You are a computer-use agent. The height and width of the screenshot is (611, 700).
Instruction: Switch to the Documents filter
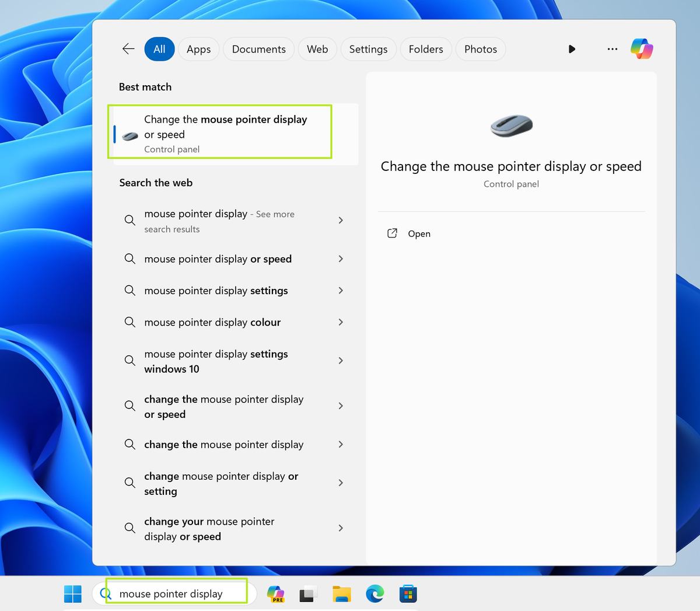coord(258,49)
